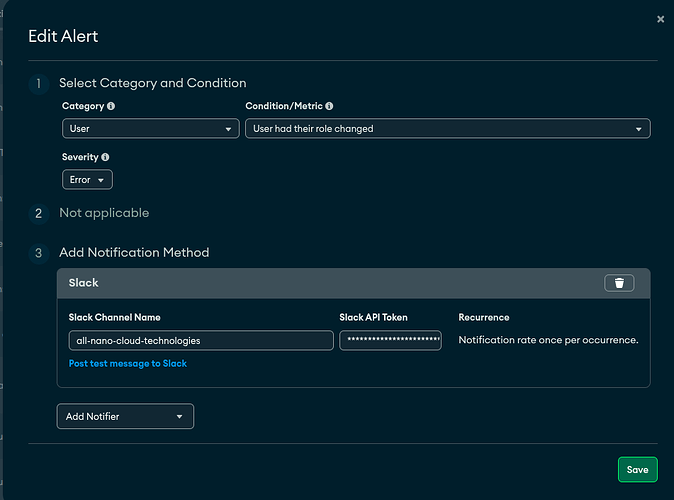The image size is (674, 500).
Task: Click the step 1 number circle
Action: (x=39, y=84)
